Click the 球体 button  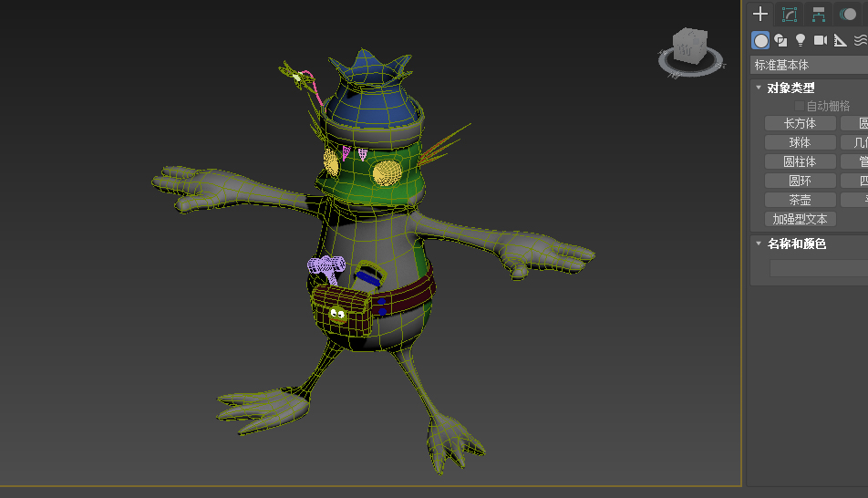(800, 142)
